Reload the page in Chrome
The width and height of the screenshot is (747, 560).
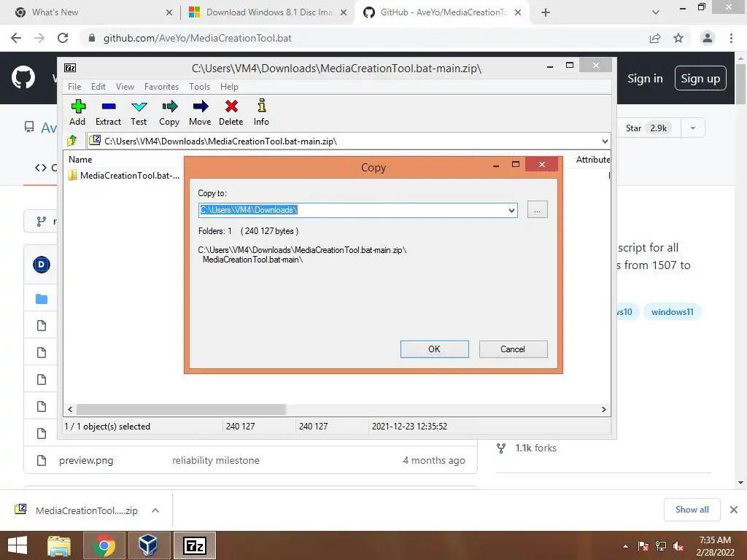click(63, 38)
